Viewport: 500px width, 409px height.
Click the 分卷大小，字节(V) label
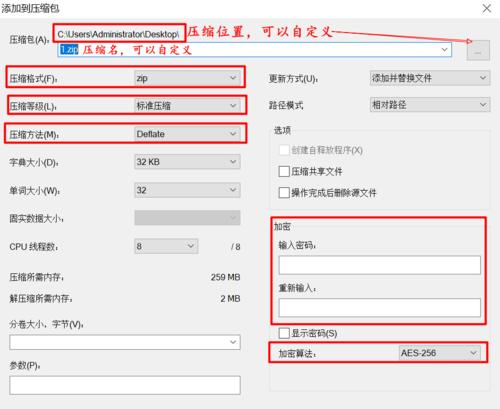point(46,324)
